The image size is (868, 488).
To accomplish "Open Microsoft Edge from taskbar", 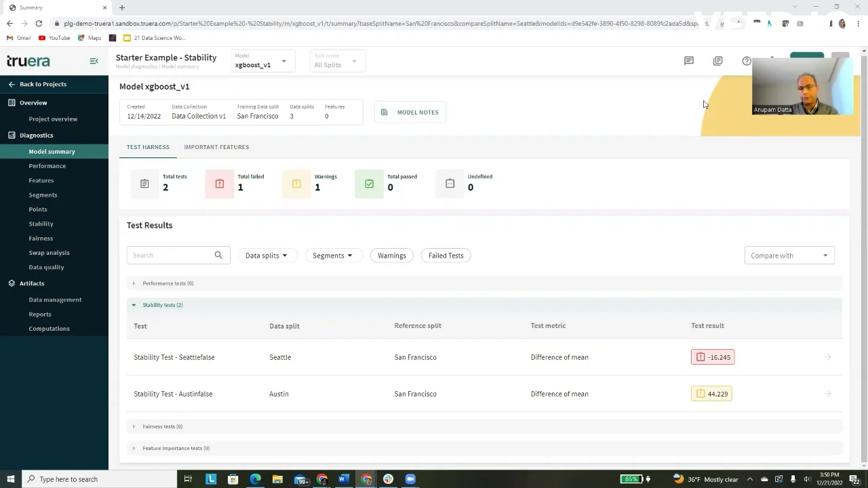I will point(255,479).
